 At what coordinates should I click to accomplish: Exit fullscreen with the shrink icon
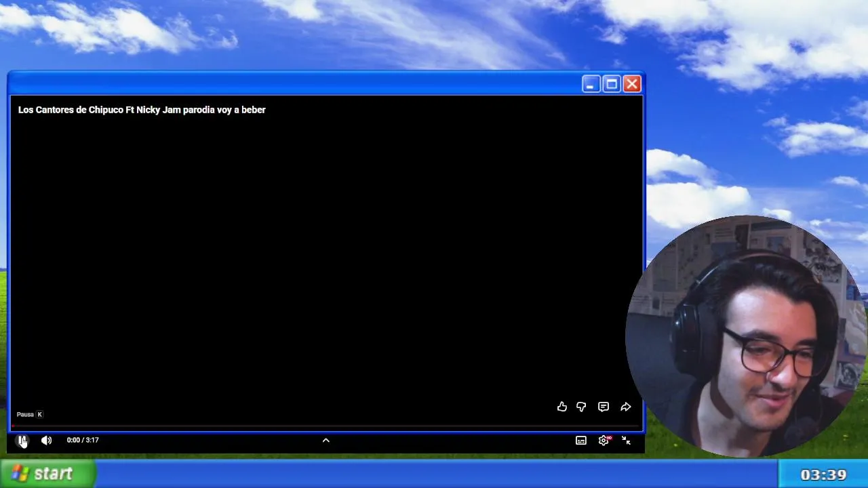click(x=626, y=441)
